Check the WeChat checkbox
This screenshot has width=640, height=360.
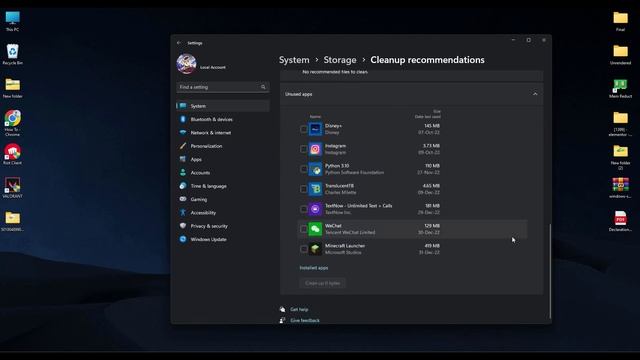pyautogui.click(x=303, y=229)
